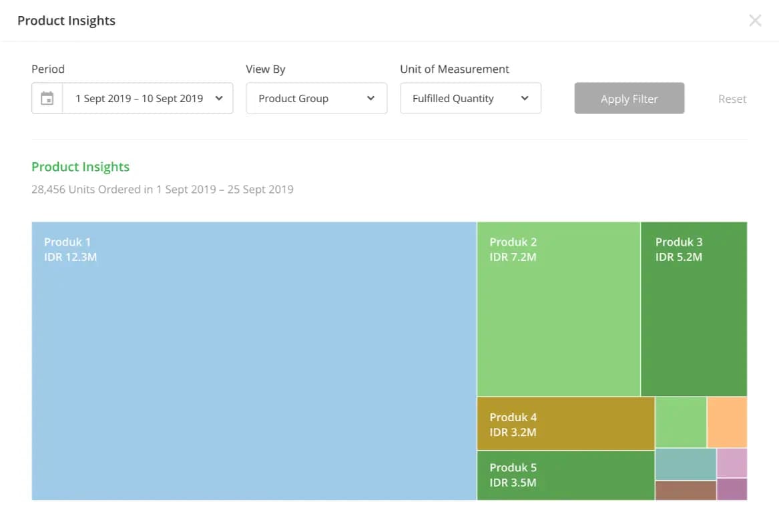
Task: Click the Unit of Measurement label
Action: pyautogui.click(x=455, y=69)
